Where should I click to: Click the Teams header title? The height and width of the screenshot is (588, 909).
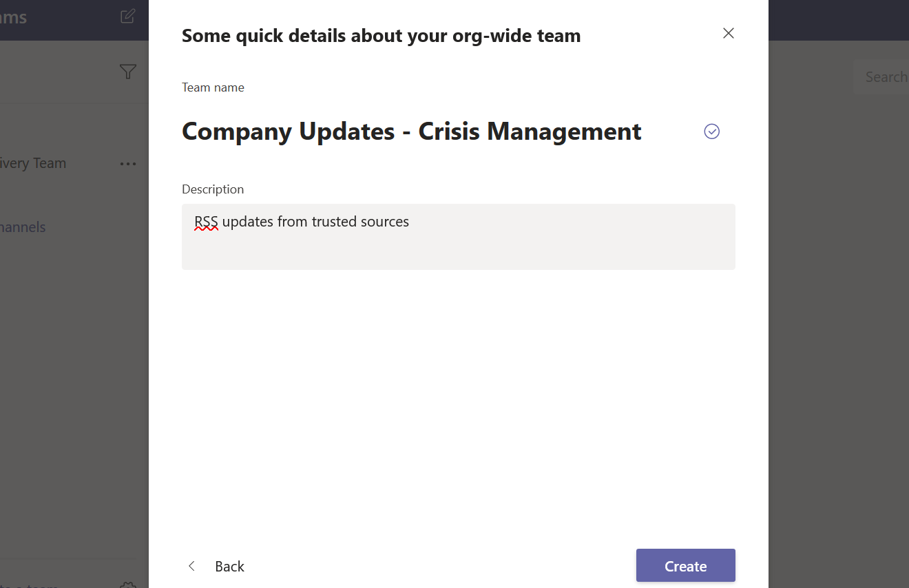pos(14,17)
